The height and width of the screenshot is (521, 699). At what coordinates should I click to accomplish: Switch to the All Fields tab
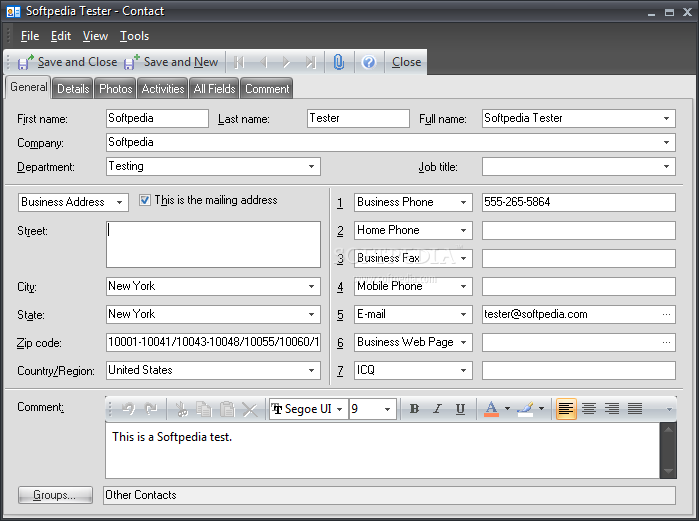(214, 89)
